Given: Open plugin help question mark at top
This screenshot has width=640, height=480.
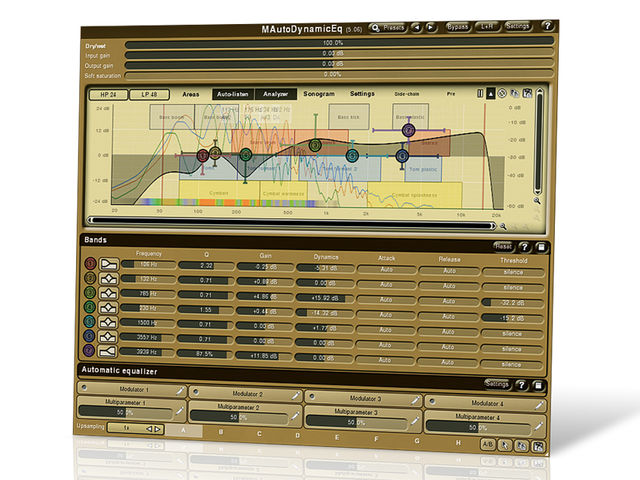Looking at the screenshot, I should tap(547, 25).
